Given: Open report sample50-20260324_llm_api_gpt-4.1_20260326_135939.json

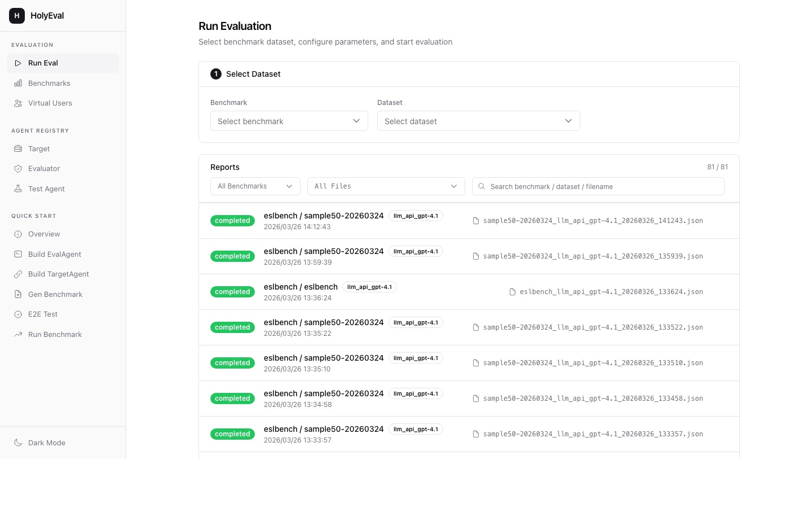Looking at the screenshot, I should click(x=469, y=256).
